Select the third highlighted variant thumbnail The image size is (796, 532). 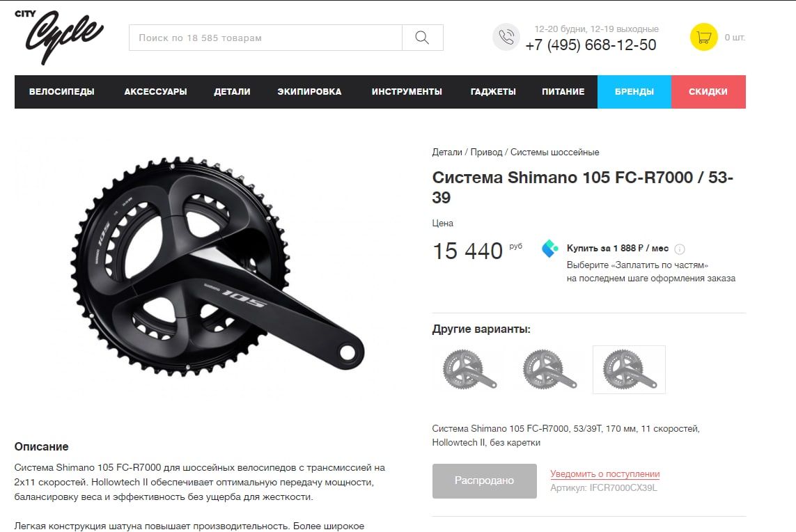tap(629, 370)
